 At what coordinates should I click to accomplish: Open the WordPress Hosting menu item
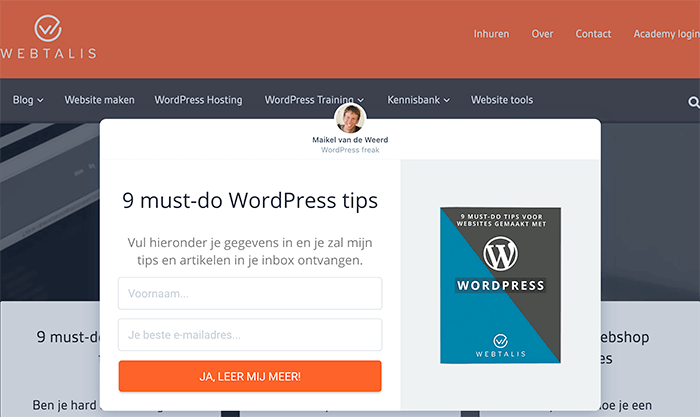tap(199, 100)
